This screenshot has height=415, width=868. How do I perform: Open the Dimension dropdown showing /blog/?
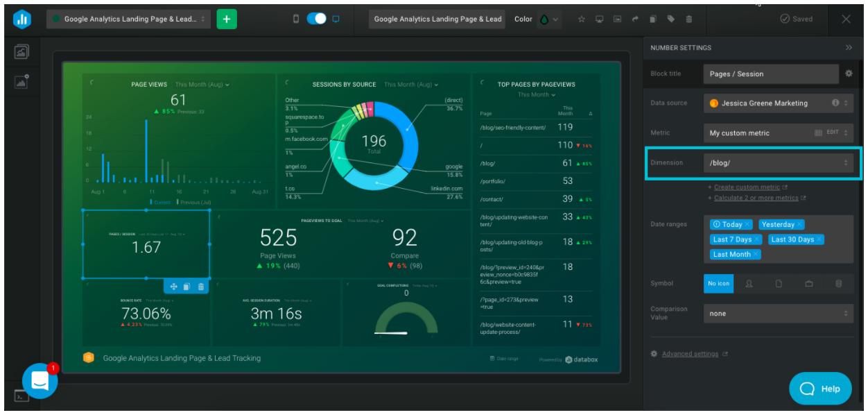[778, 163]
